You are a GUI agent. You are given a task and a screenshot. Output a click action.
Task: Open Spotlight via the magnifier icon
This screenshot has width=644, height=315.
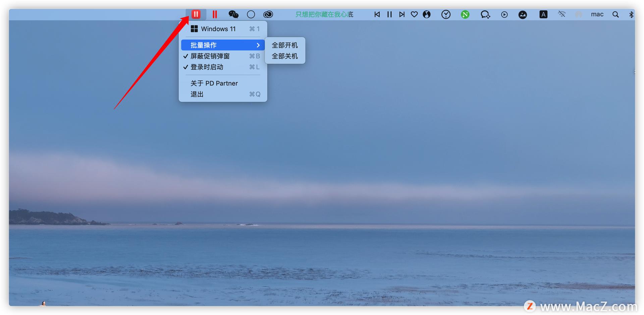tap(616, 14)
